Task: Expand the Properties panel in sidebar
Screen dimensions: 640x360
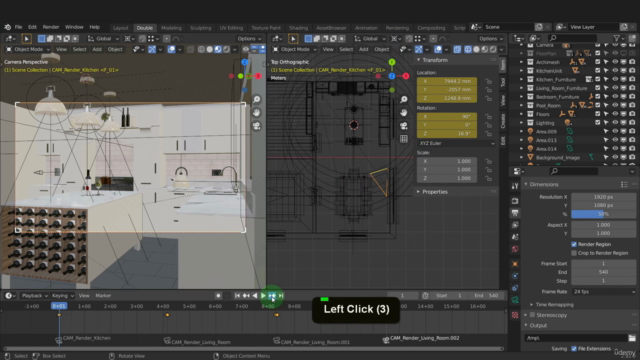Action: point(418,192)
